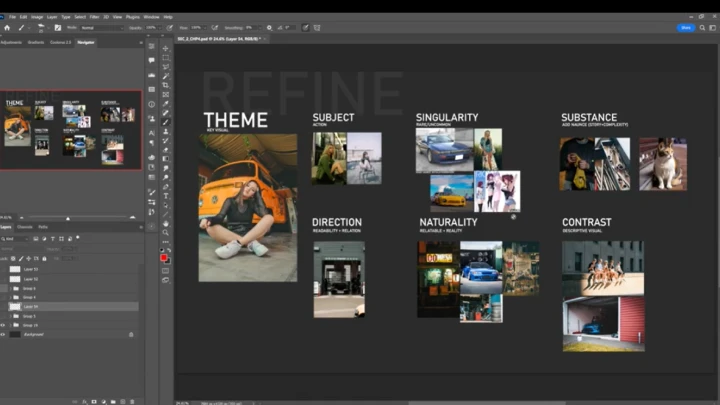
Task: Select the Clone Stamp tool
Action: click(x=166, y=132)
